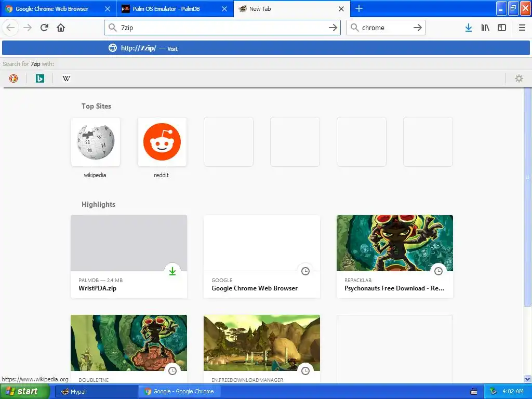
Task: Click the vertical scrollbar thumb
Action: pos(528,197)
